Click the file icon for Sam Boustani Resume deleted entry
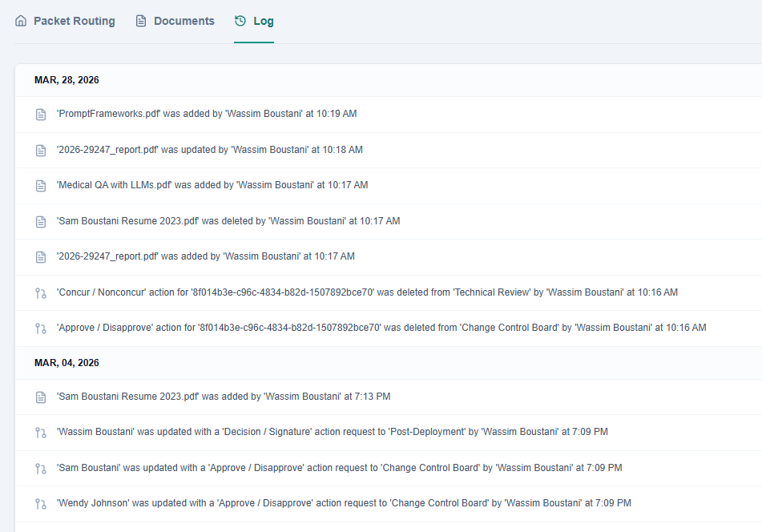The image size is (762, 532). point(41,222)
